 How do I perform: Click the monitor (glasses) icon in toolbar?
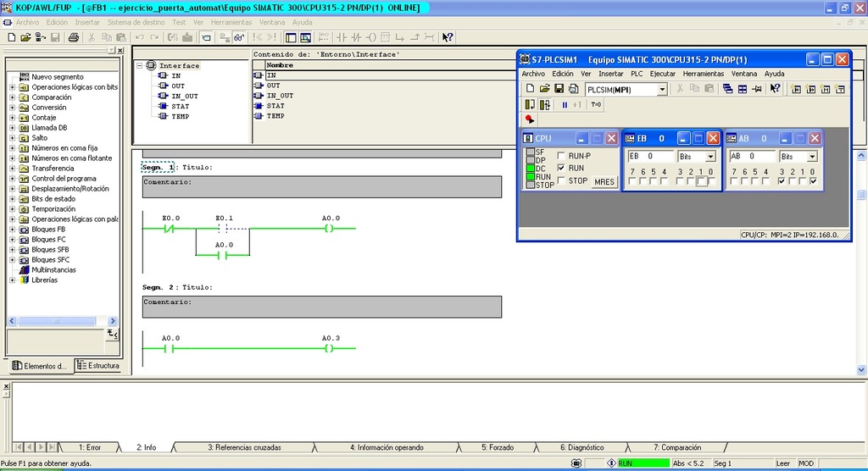[240, 37]
